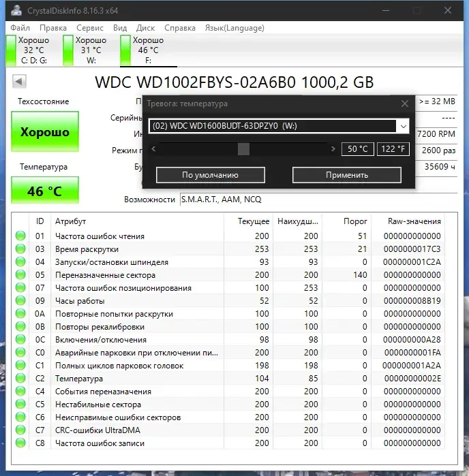Expand the disk selection dropdown arrow
This screenshot has width=469, height=476.
click(404, 126)
